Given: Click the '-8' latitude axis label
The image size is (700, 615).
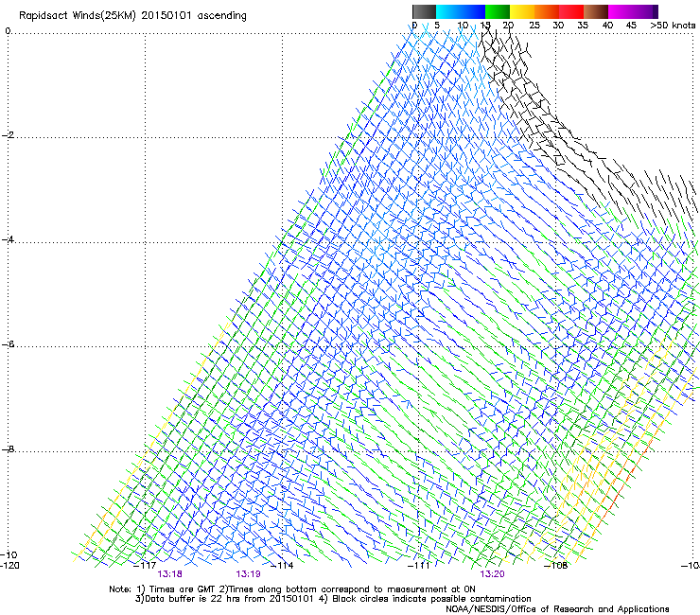Looking at the screenshot, I should coord(8,448).
